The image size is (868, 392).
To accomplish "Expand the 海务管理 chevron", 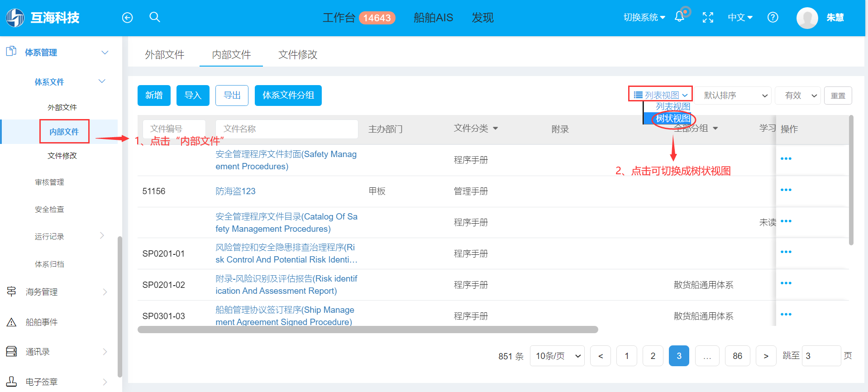I will pyautogui.click(x=105, y=292).
